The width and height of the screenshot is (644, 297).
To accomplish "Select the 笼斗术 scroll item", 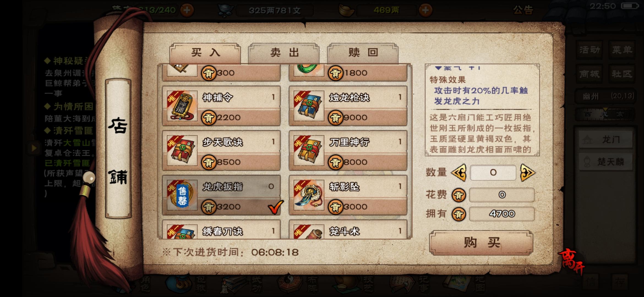I will [348, 229].
